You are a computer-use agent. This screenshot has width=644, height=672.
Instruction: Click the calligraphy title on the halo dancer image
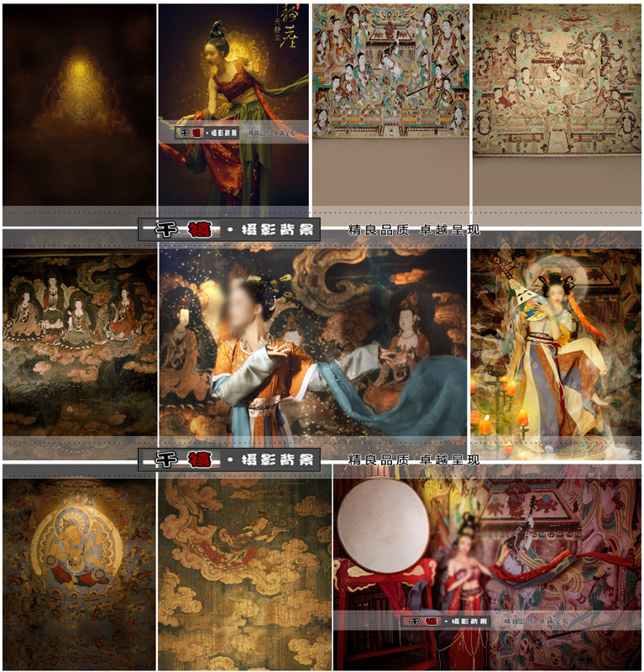288,27
